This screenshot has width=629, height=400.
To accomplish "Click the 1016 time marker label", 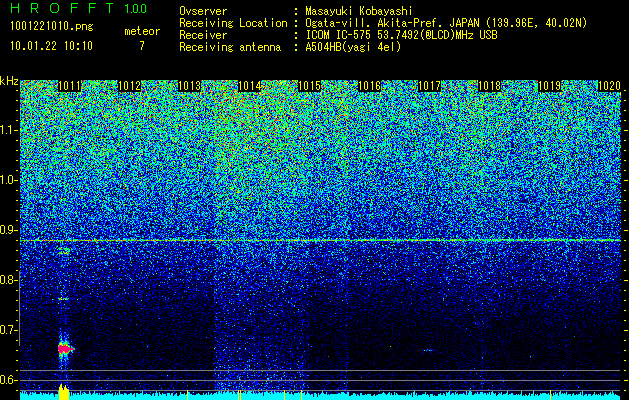I will pyautogui.click(x=369, y=86).
